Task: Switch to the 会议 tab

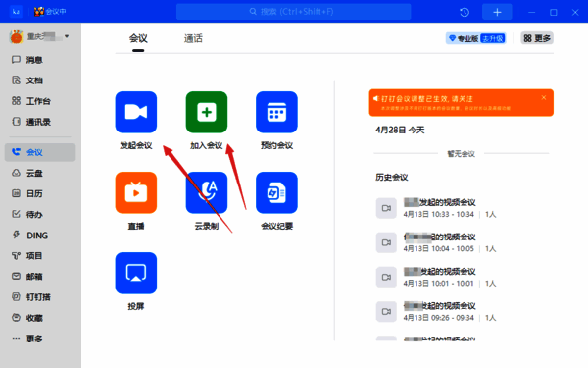Action: [x=138, y=38]
